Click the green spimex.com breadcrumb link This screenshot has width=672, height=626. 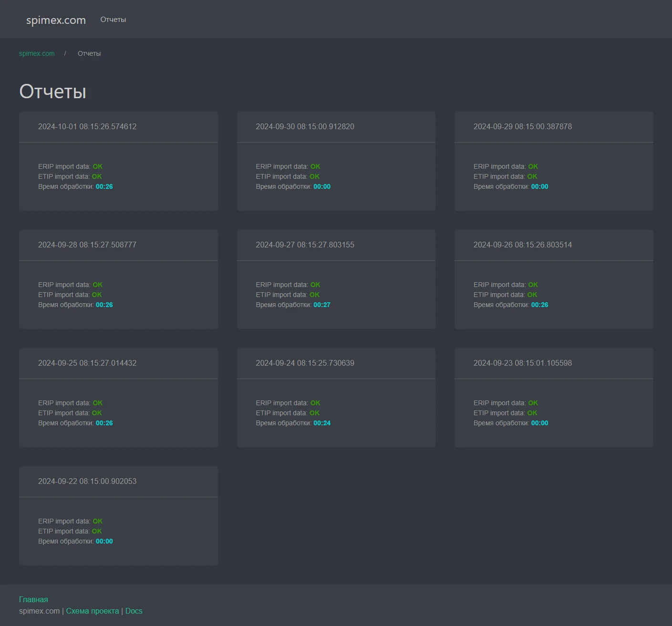click(x=37, y=53)
